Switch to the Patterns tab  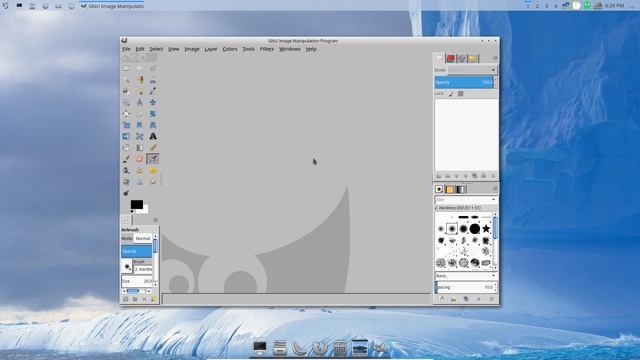450,189
